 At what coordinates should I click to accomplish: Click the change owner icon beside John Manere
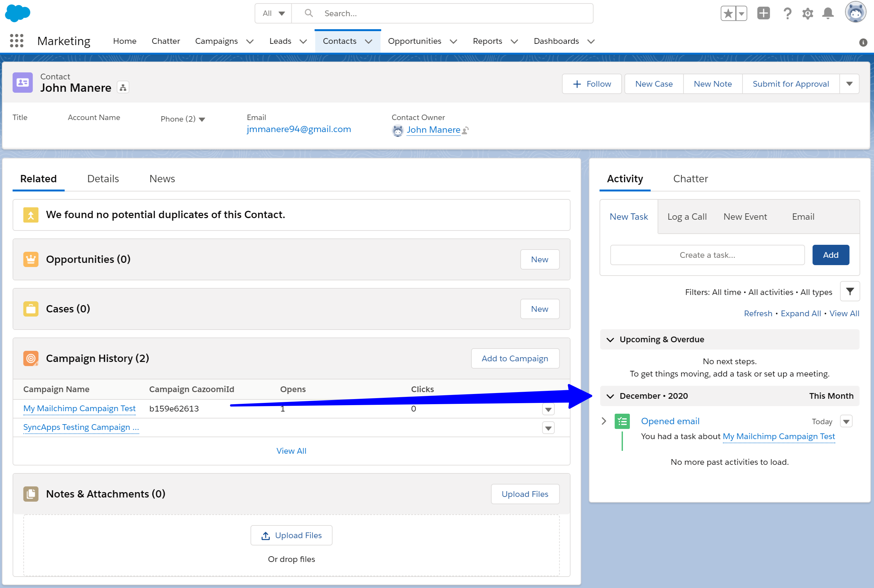[x=466, y=130]
